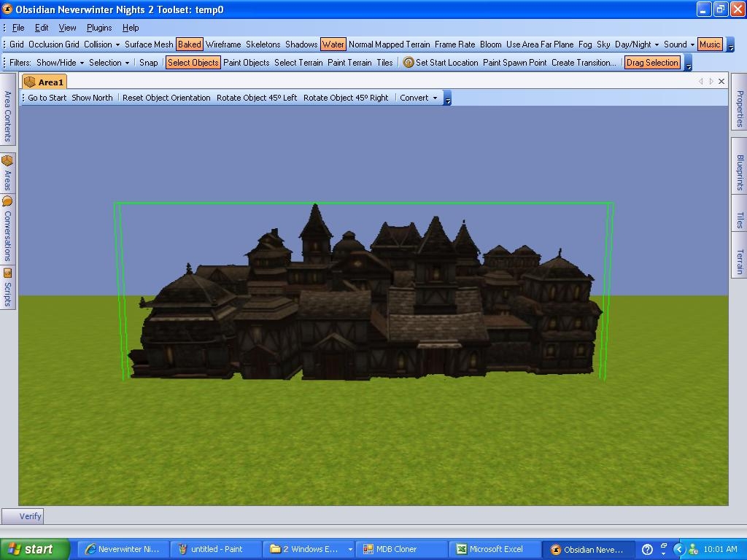Switch to the Blueprints side tab
This screenshot has height=560, width=747.
pos(739,172)
